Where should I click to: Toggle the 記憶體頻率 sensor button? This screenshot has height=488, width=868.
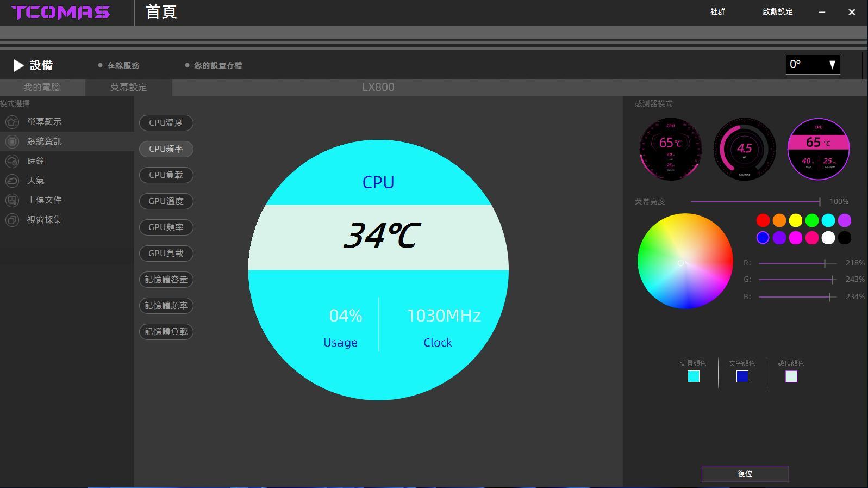[166, 306]
